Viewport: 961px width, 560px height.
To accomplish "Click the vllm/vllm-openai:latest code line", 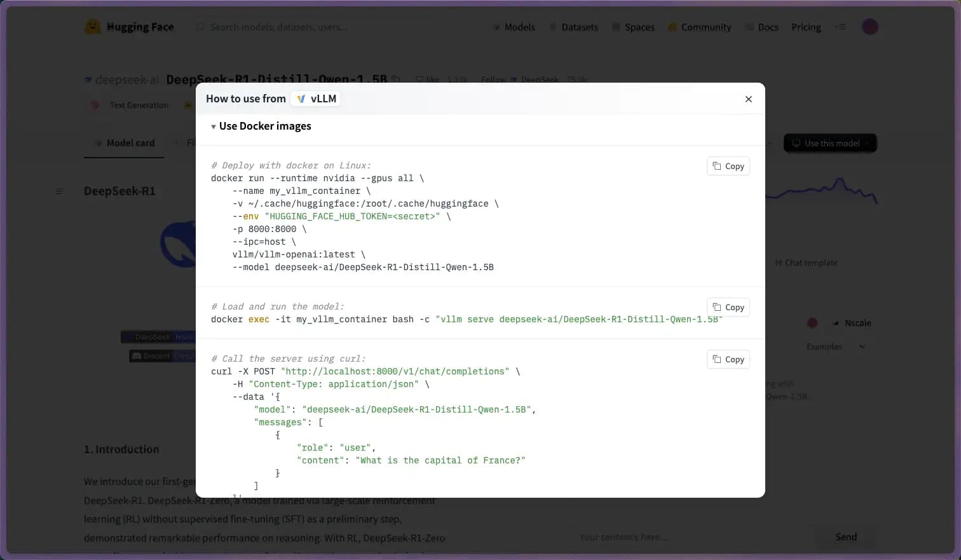I will coord(299,255).
